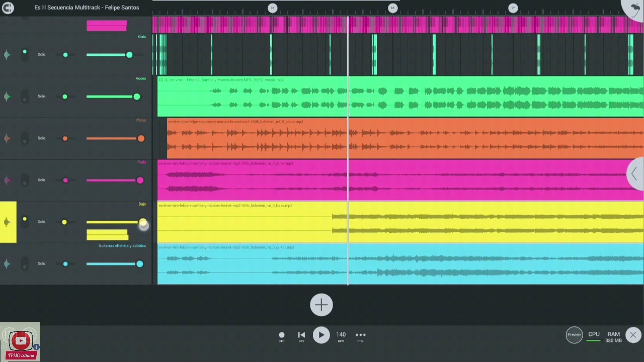This screenshot has height=362, width=644.
Task: Click the Preview button
Action: [574, 335]
